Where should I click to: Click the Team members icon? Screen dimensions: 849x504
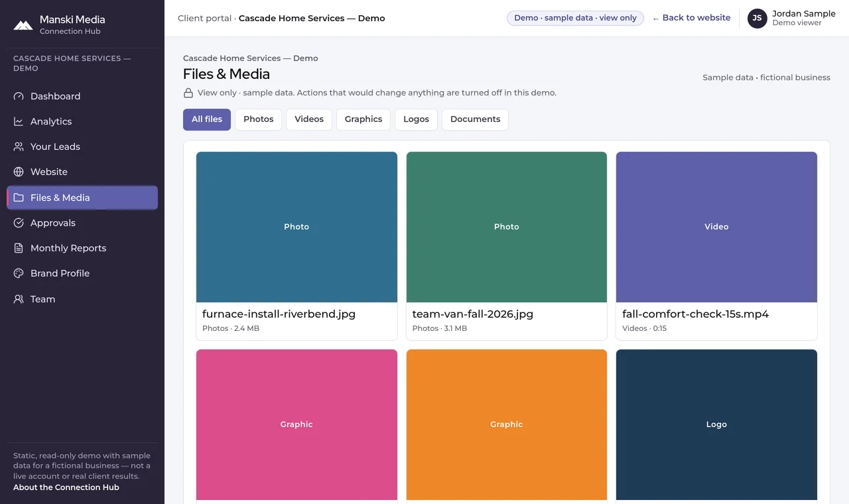[19, 299]
